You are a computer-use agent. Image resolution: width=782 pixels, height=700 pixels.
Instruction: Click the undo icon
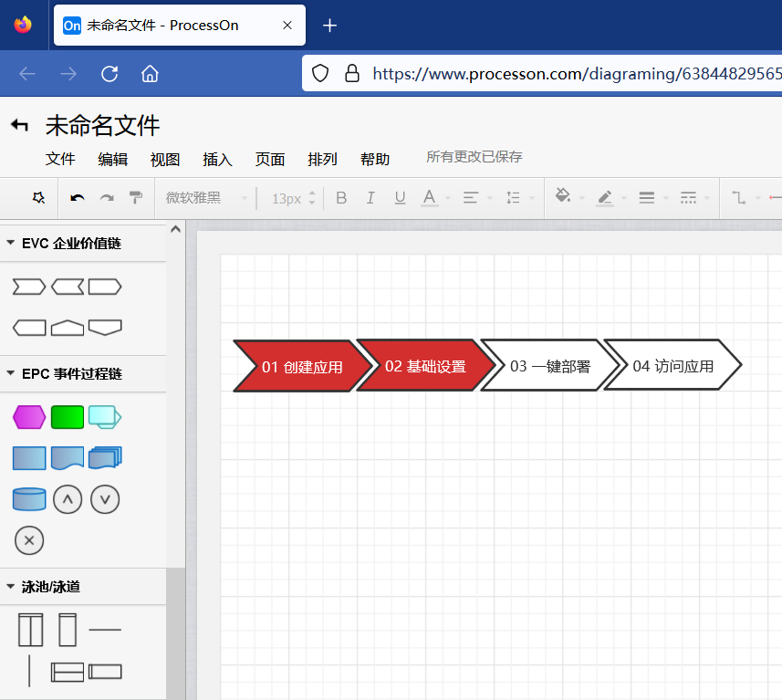coord(78,196)
